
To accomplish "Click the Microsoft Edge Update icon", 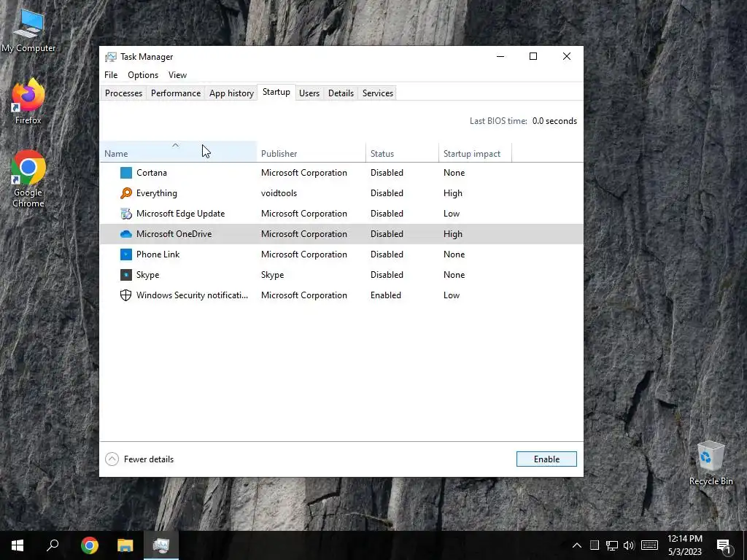I will (125, 214).
